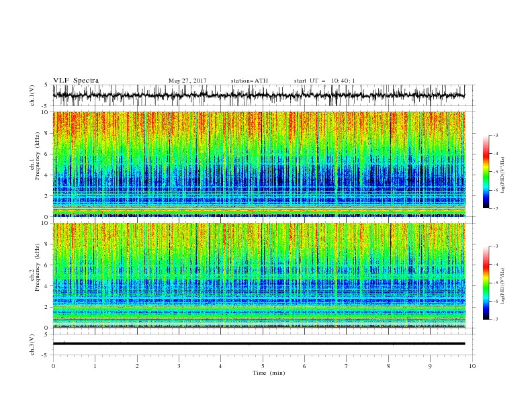This screenshot has width=532, height=411.
Task: Click time axis tick label "9"
Action: (x=430, y=366)
